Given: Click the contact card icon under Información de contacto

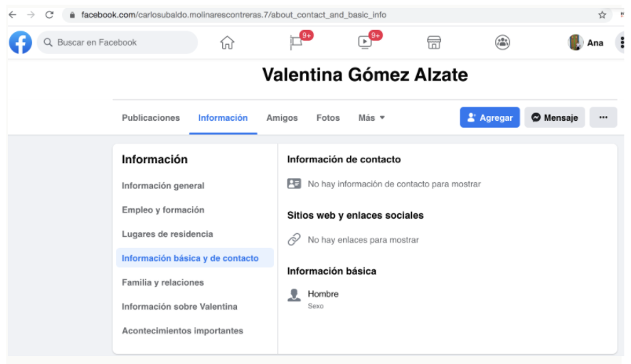Looking at the screenshot, I should (x=294, y=184).
